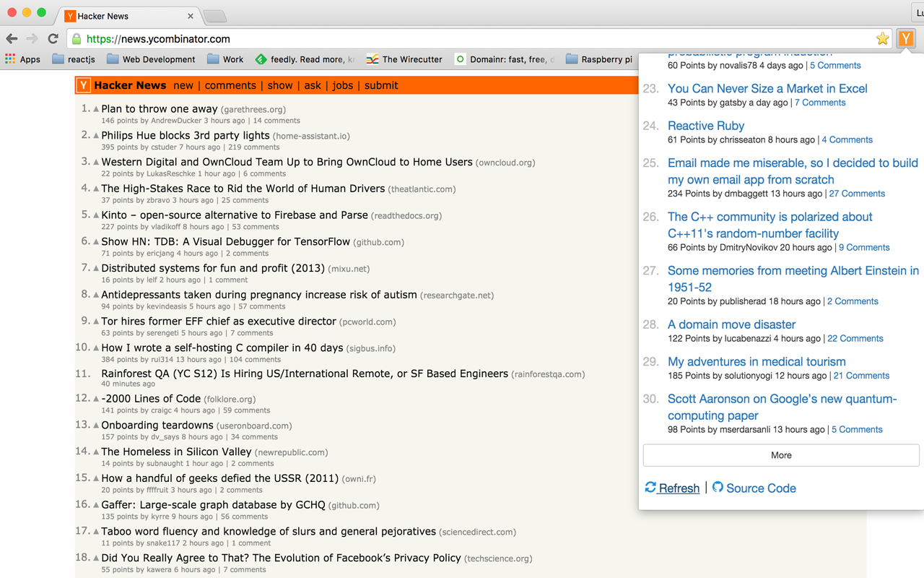Image resolution: width=924 pixels, height=578 pixels.
Task: Upvote 'Taboo word fluency' story
Action: (x=96, y=532)
